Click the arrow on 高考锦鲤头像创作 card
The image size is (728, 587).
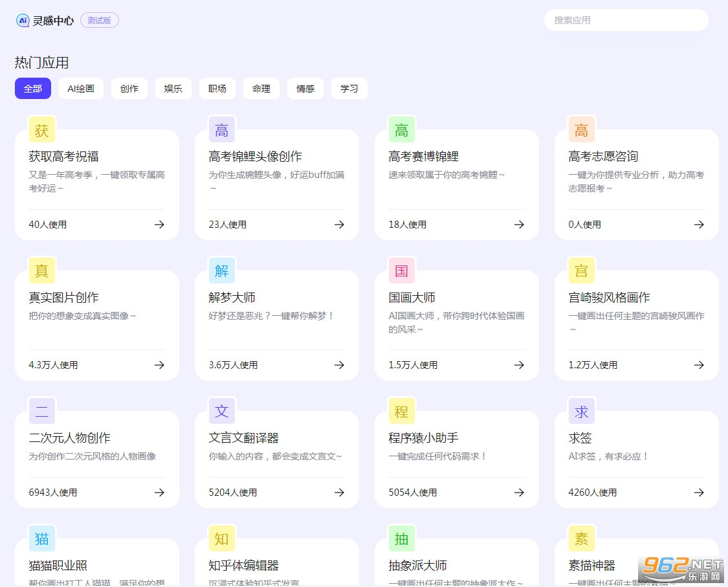[339, 225]
